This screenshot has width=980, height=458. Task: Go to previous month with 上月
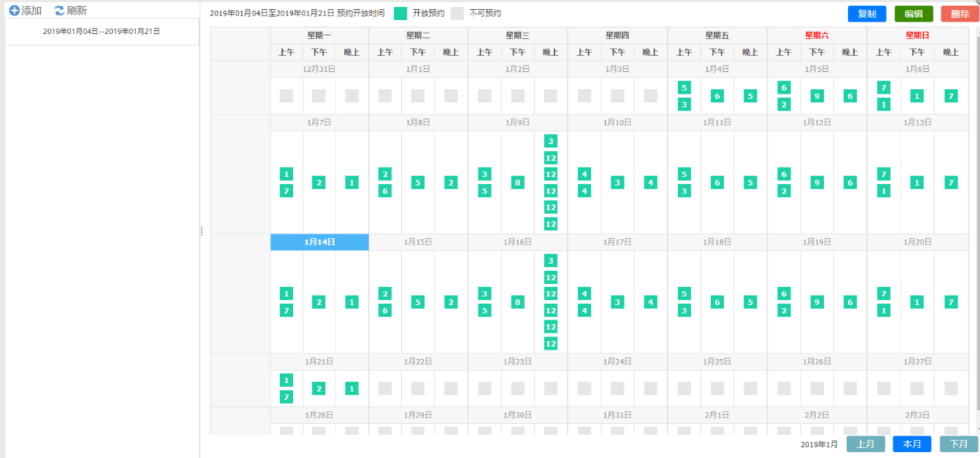pyautogui.click(x=866, y=444)
